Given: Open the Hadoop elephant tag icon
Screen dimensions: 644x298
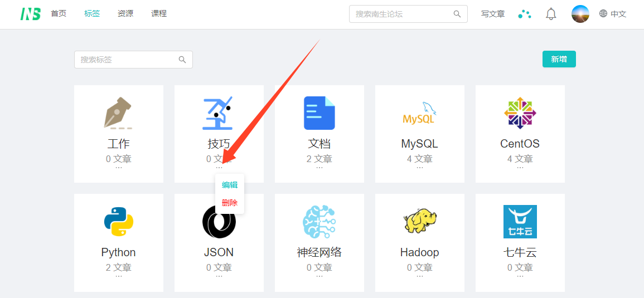Looking at the screenshot, I should (419, 222).
